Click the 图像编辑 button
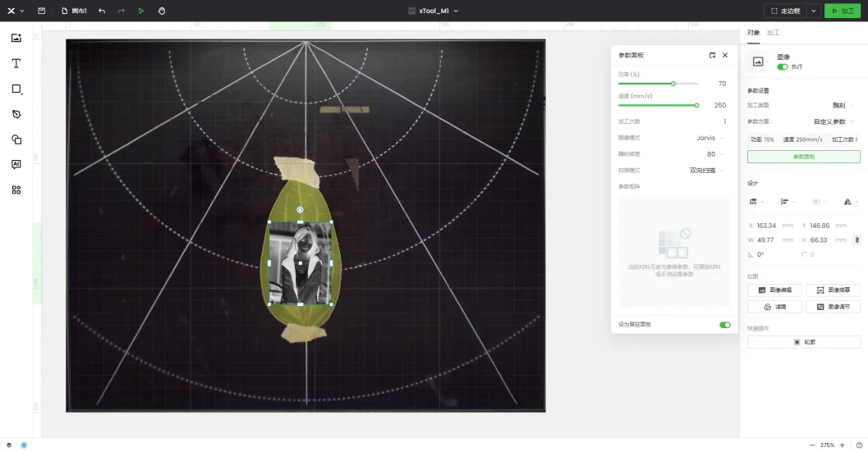Image resolution: width=868 pixels, height=452 pixels. coord(774,290)
